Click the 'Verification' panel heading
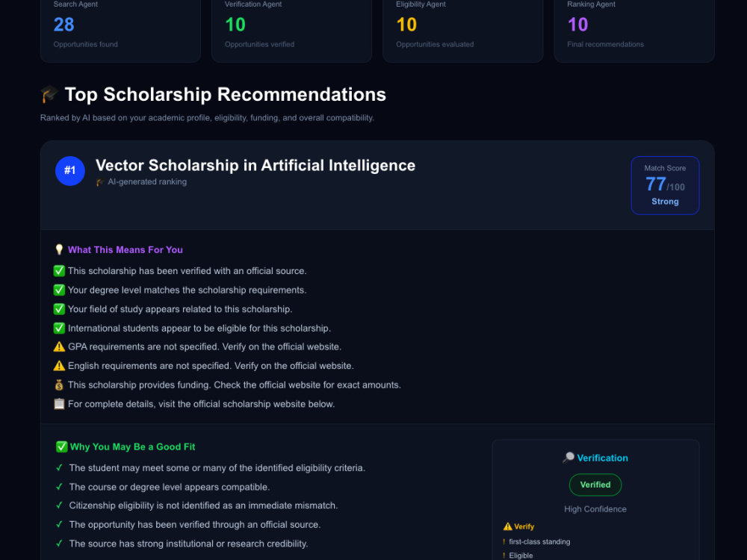The image size is (747, 560). click(x=603, y=458)
